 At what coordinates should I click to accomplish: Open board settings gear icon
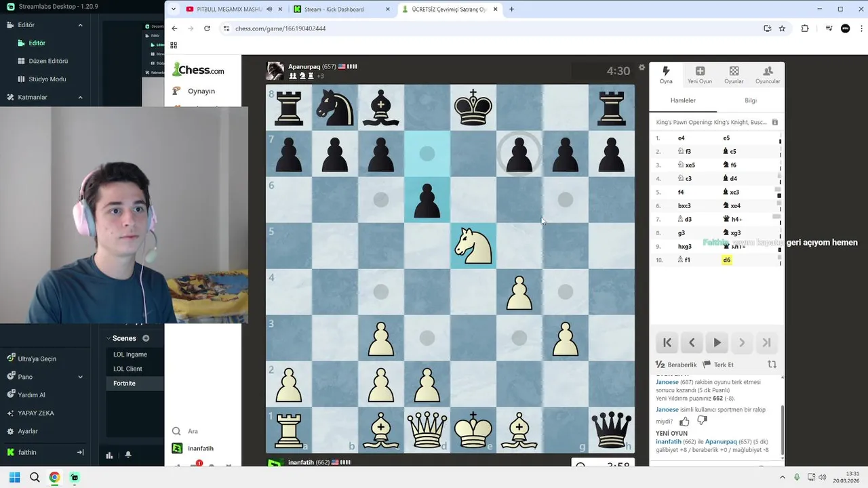point(642,68)
